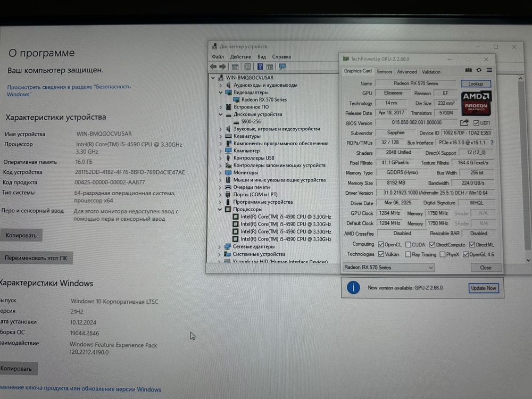The width and height of the screenshot is (532, 399).
Task: Collapse the Дисковые устройства node
Action: coord(221,114)
